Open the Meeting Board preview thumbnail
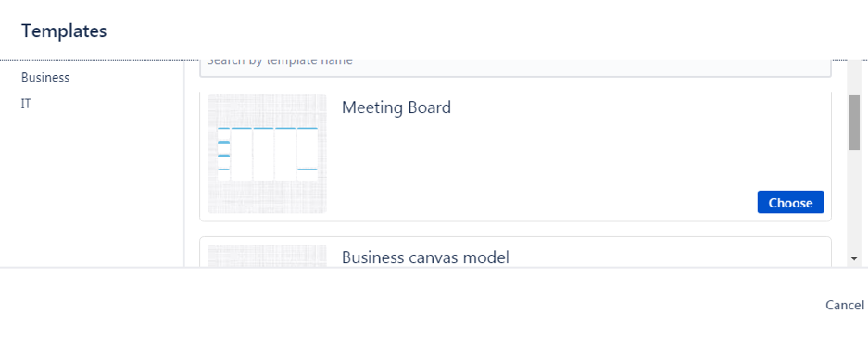The height and width of the screenshot is (339, 868). pyautogui.click(x=268, y=154)
